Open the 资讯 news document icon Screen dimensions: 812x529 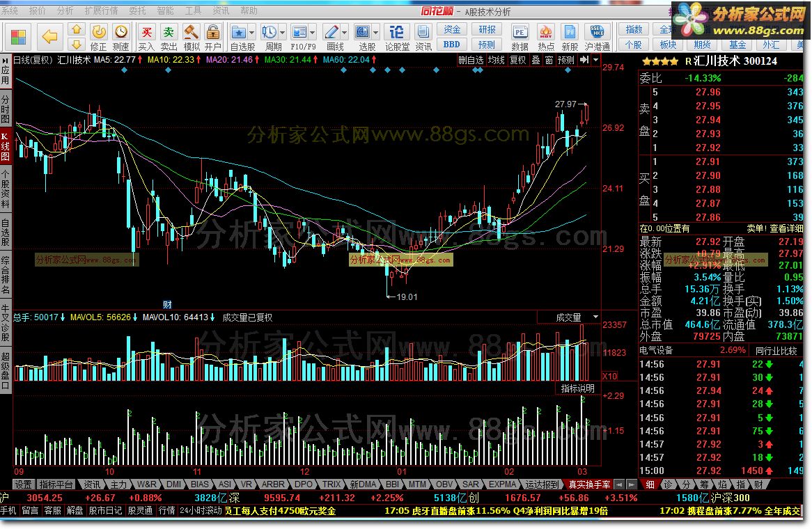point(423,37)
